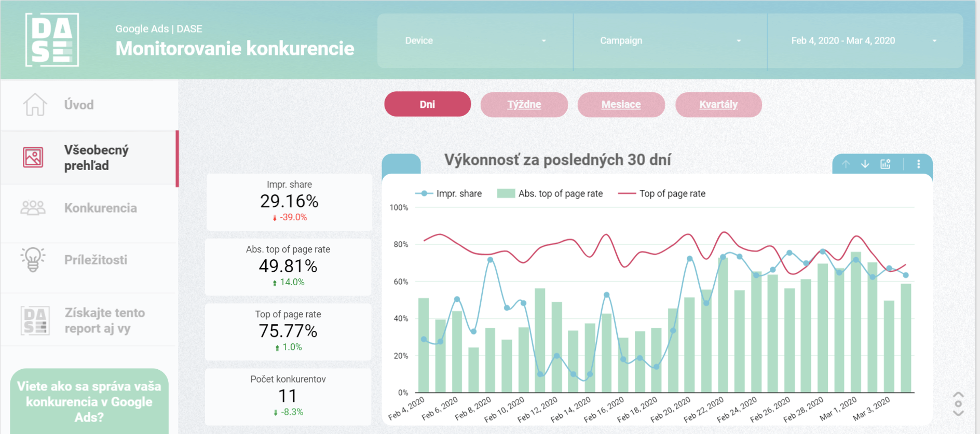The image size is (980, 434).
Task: Switch to the Týždne view
Action: pyautogui.click(x=524, y=104)
